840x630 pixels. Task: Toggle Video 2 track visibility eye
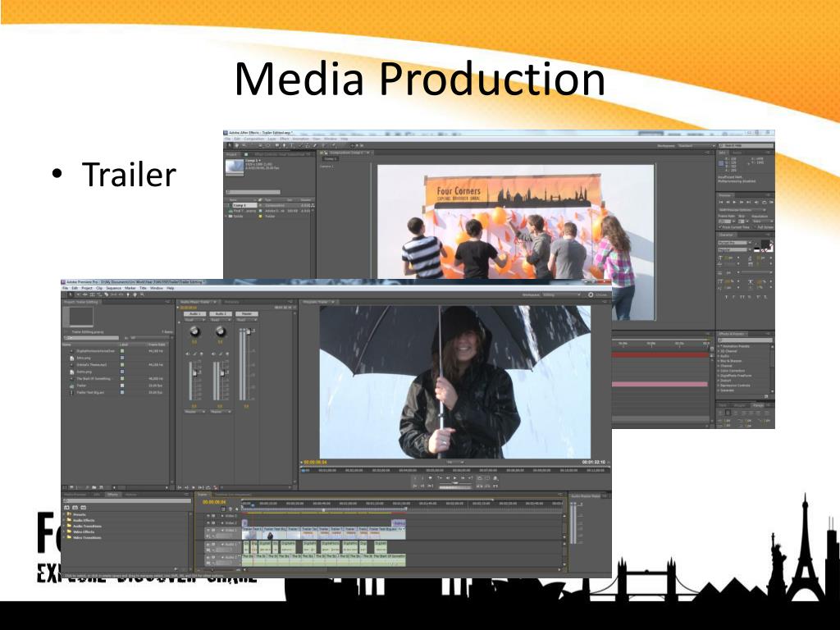pyautogui.click(x=210, y=523)
